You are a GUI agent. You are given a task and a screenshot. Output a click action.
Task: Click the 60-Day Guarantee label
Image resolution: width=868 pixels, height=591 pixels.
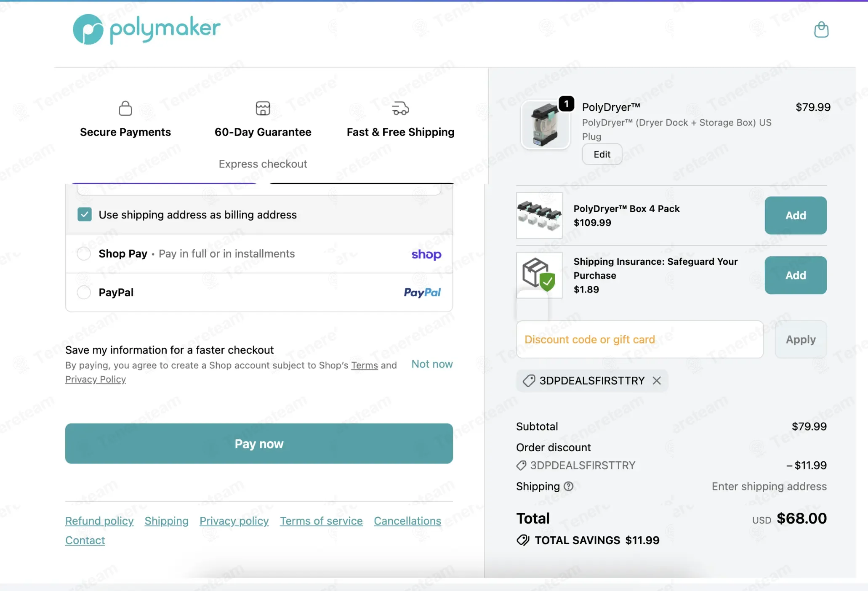point(263,132)
